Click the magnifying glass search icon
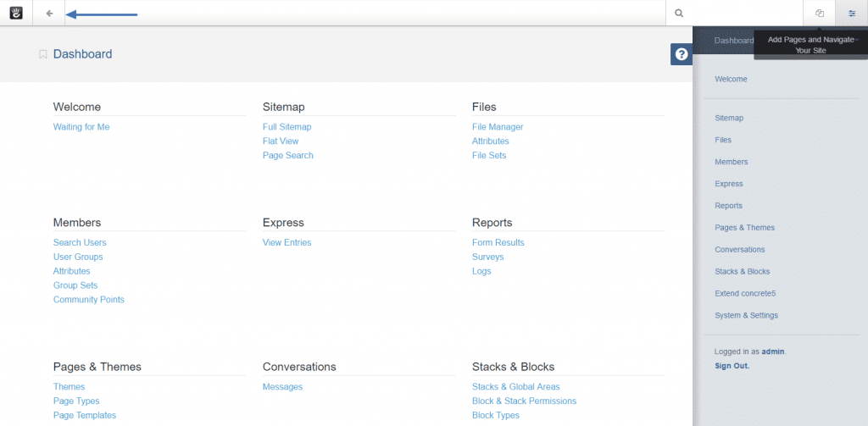The image size is (868, 426). click(679, 14)
